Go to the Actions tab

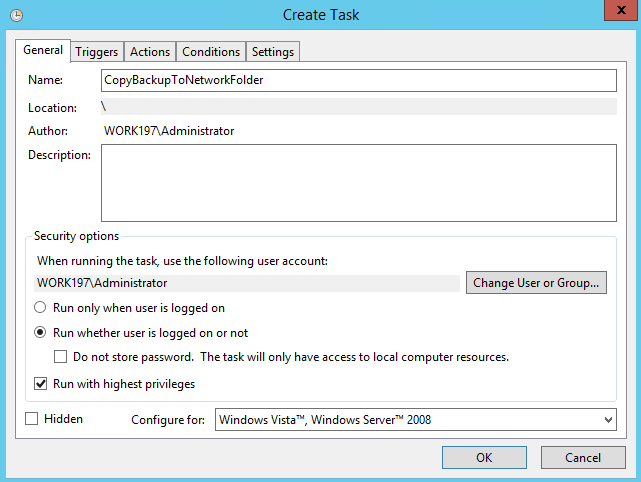click(150, 52)
